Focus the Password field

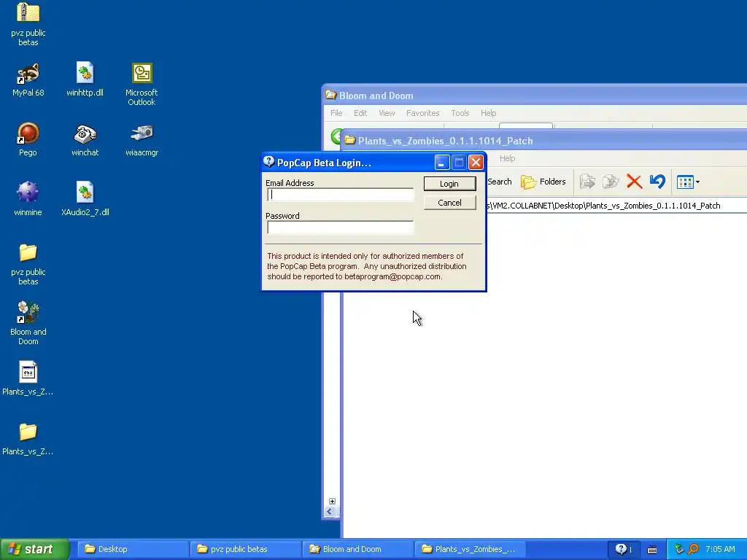coord(341,227)
